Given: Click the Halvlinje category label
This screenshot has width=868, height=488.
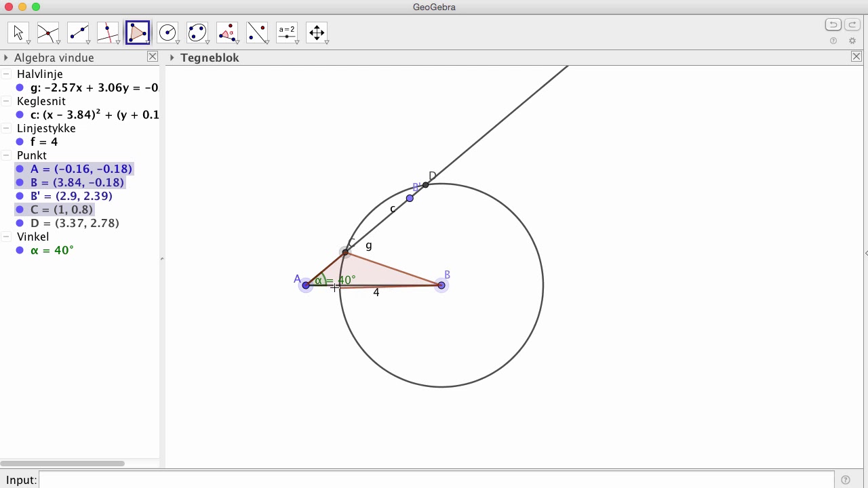Looking at the screenshot, I should pos(40,74).
